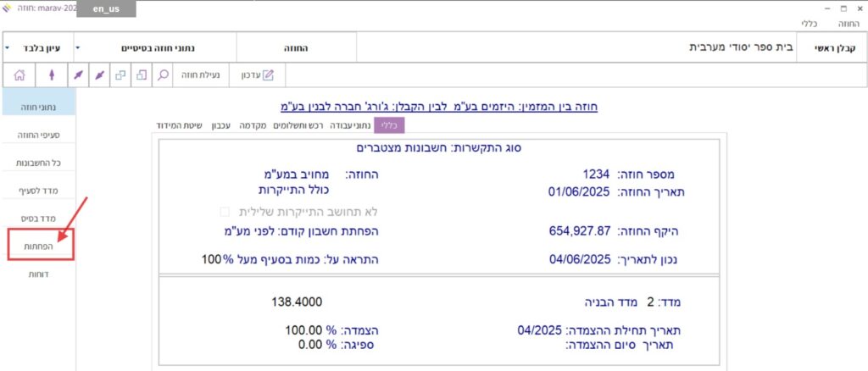Toggle the לא תחושב התייקרות שלילית checkbox
The image size is (868, 371).
[225, 211]
